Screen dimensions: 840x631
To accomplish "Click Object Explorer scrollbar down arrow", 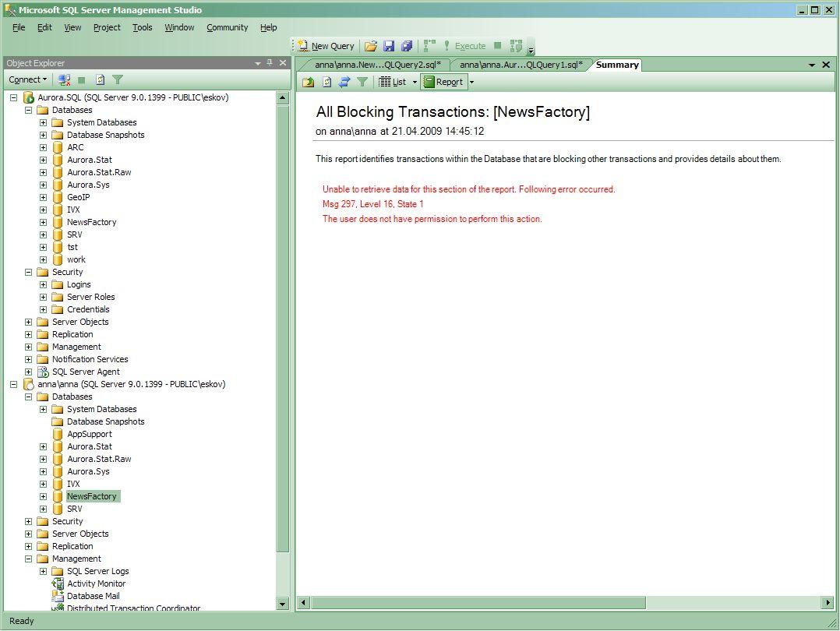I will tap(282, 605).
